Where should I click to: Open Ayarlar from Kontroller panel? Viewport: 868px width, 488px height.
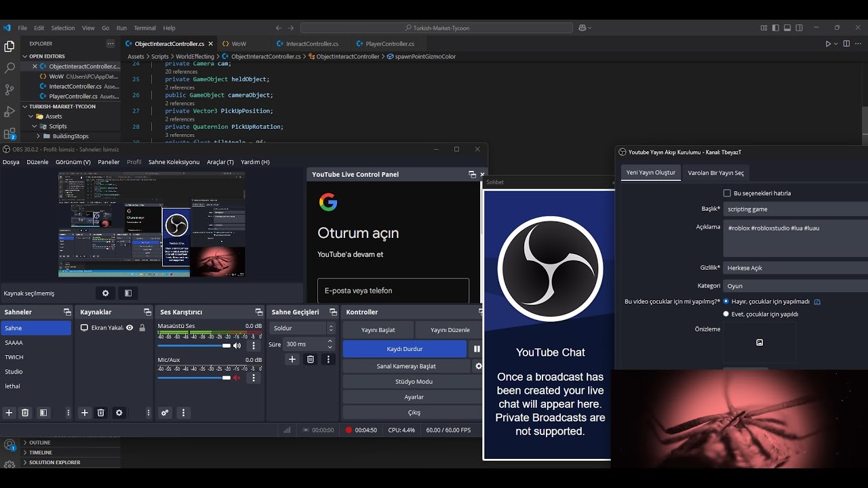pos(414,397)
